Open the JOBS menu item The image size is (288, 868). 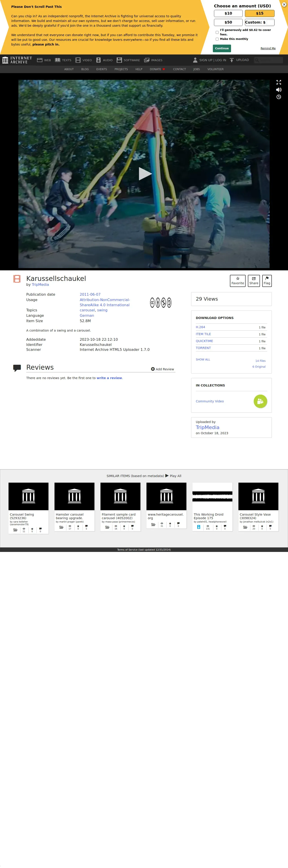[197, 69]
